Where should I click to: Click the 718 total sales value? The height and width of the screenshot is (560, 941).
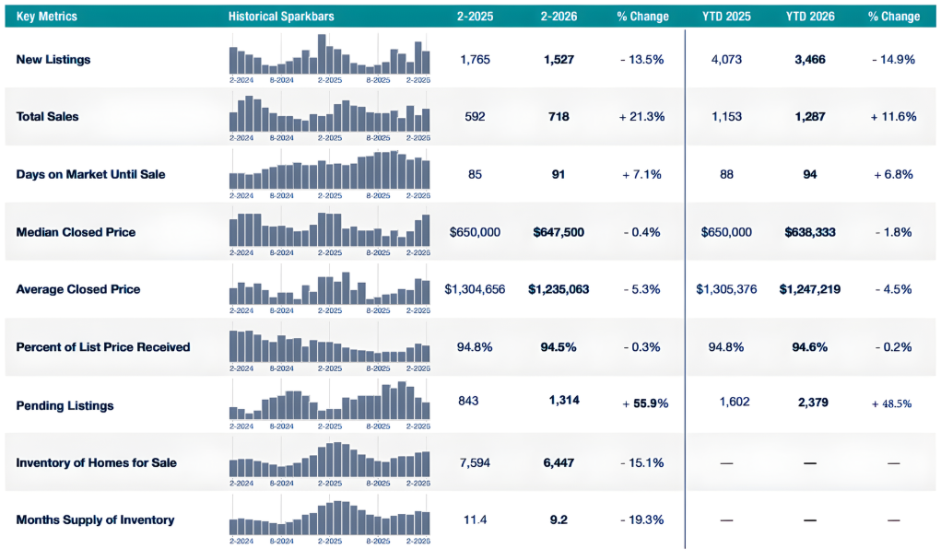pyautogui.click(x=559, y=117)
